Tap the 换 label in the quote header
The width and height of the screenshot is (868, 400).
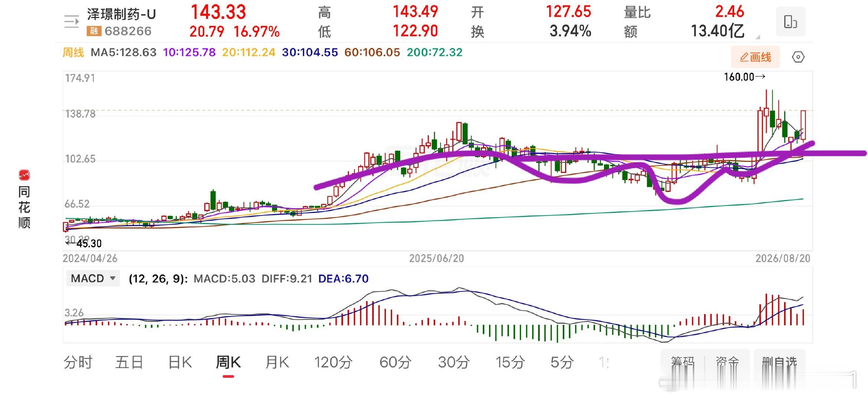[478, 32]
